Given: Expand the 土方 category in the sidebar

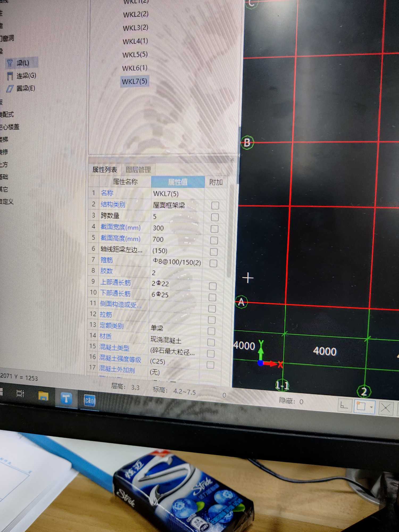Looking at the screenshot, I should pyautogui.click(x=4, y=164).
